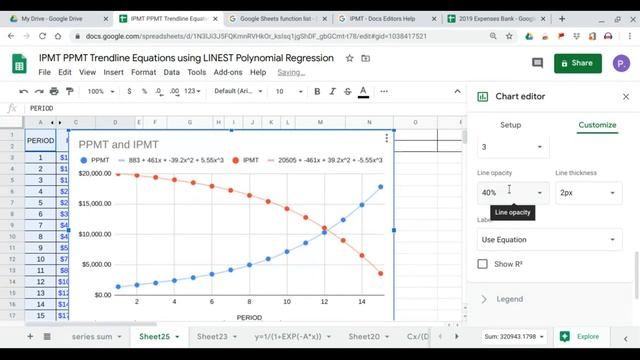Click the Redo icon in toolbar

[39, 91]
